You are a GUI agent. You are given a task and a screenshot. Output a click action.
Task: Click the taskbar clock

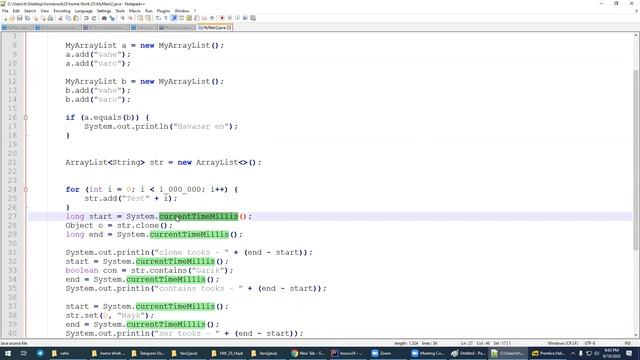tap(612, 353)
